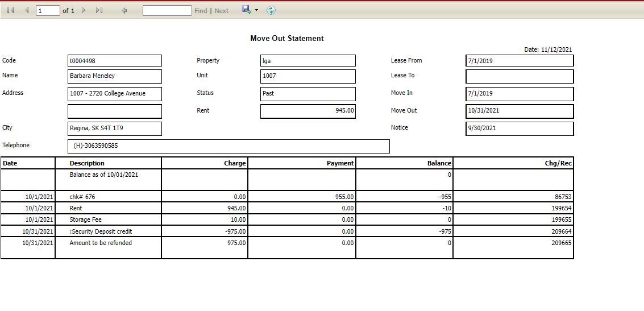Click charge value -975.00
644x311 pixels.
click(235, 231)
